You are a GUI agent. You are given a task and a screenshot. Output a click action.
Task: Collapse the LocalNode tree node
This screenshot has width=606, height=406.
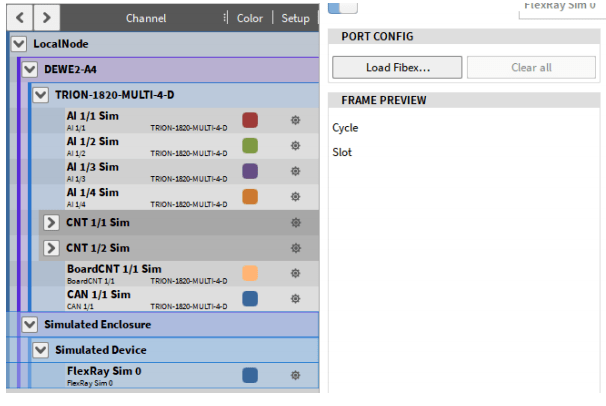click(x=18, y=44)
